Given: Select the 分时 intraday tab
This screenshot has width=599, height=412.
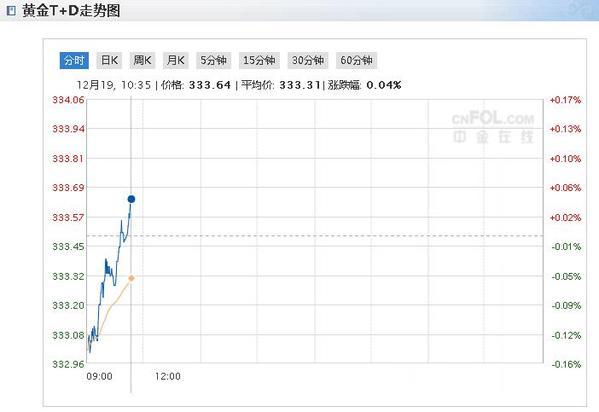Looking at the screenshot, I should (x=74, y=60).
